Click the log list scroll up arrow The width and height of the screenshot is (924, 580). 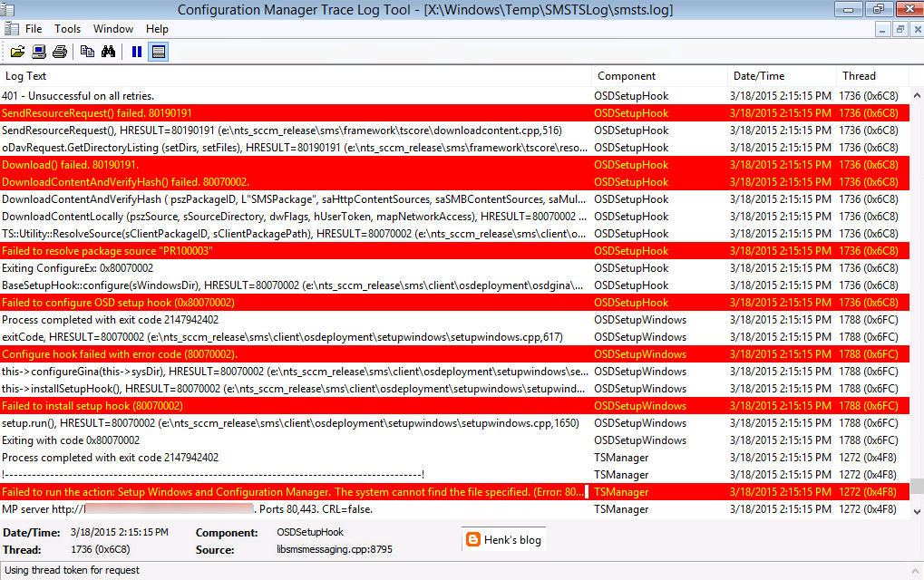pyautogui.click(x=917, y=95)
